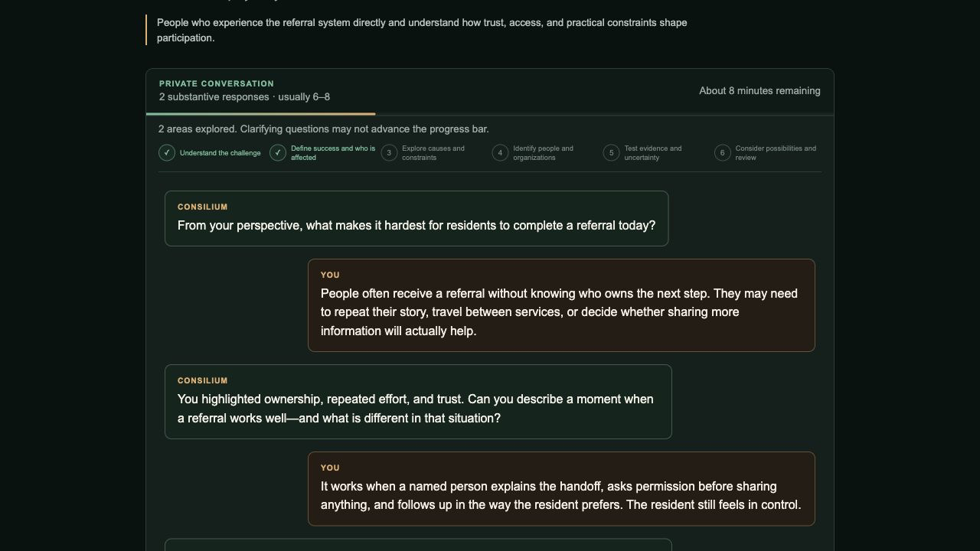980x551 pixels.
Task: Select the first Consilium question about referral difficulty
Action: tap(416, 218)
